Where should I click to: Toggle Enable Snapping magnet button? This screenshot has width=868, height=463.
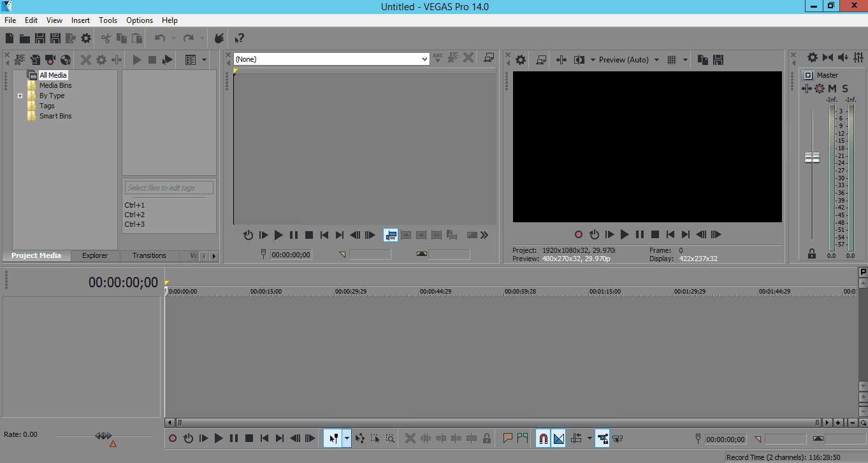pyautogui.click(x=543, y=438)
